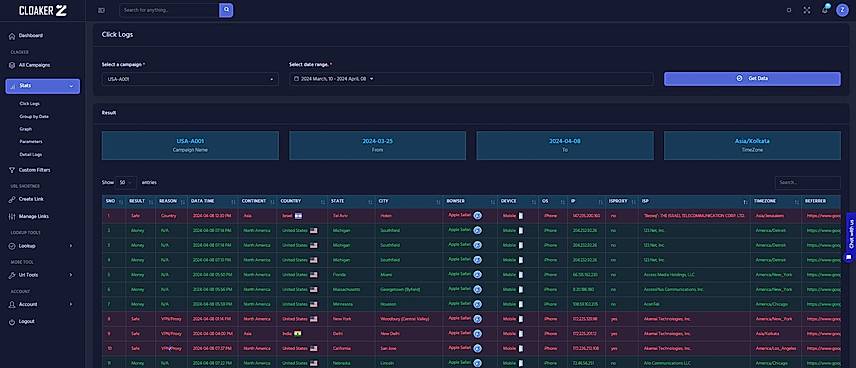Toggle the sidebar collapse icon
Image resolution: width=856 pixels, height=368 pixels.
pos(102,10)
